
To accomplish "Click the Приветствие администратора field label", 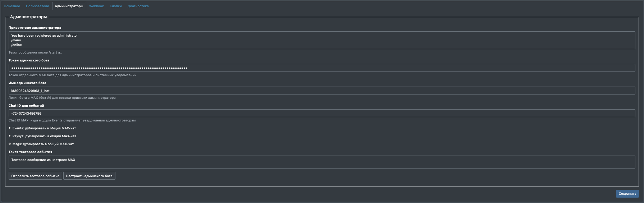I will click(x=35, y=28).
